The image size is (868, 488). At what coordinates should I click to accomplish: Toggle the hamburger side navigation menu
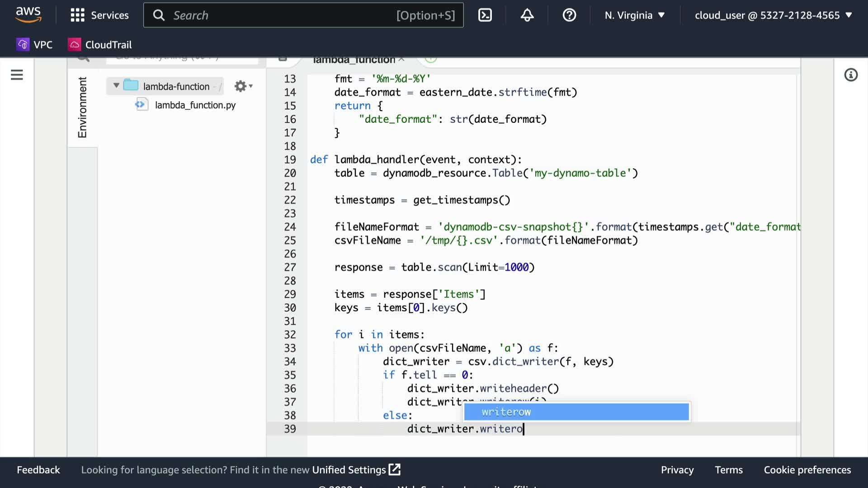tap(17, 75)
